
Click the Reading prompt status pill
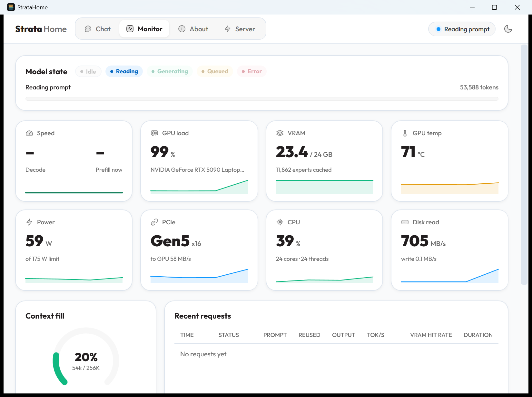462,29
